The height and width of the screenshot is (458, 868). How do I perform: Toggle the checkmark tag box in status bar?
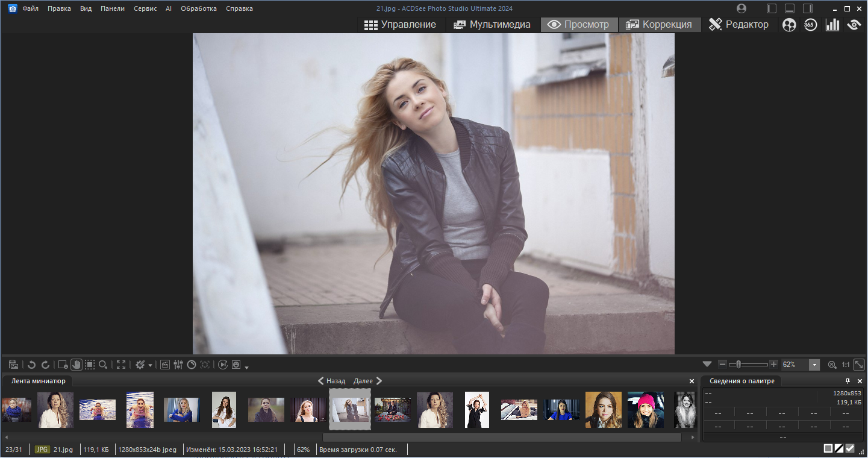pos(850,448)
